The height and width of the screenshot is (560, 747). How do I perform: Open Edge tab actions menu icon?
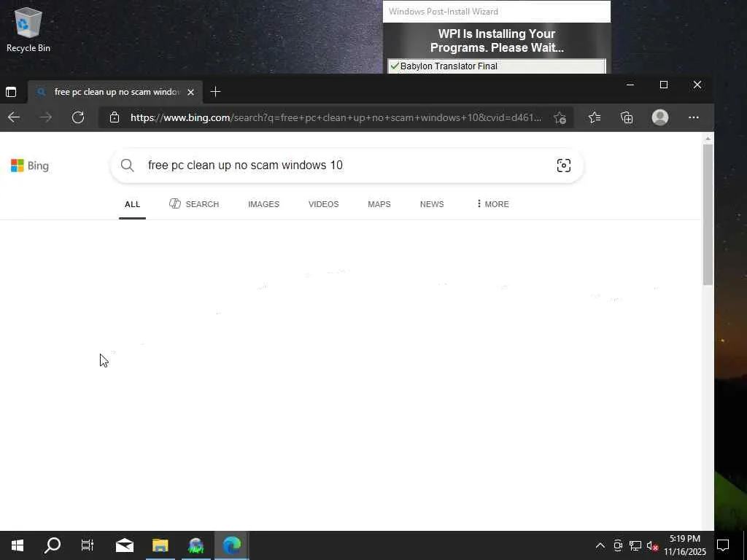[11, 92]
